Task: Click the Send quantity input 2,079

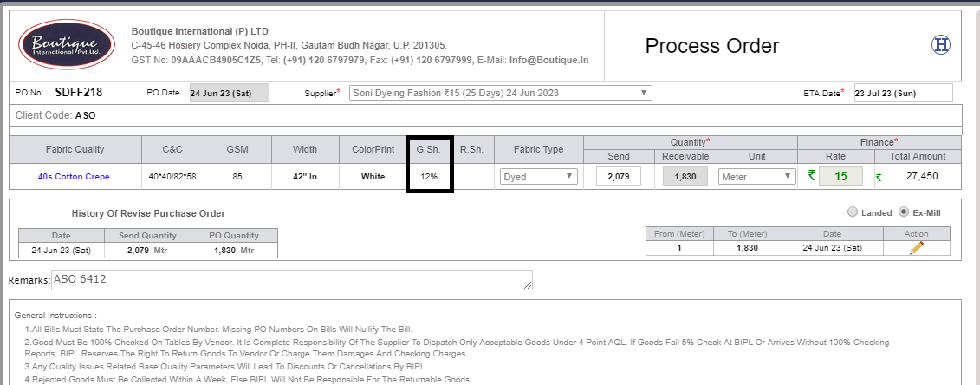Action: click(619, 176)
